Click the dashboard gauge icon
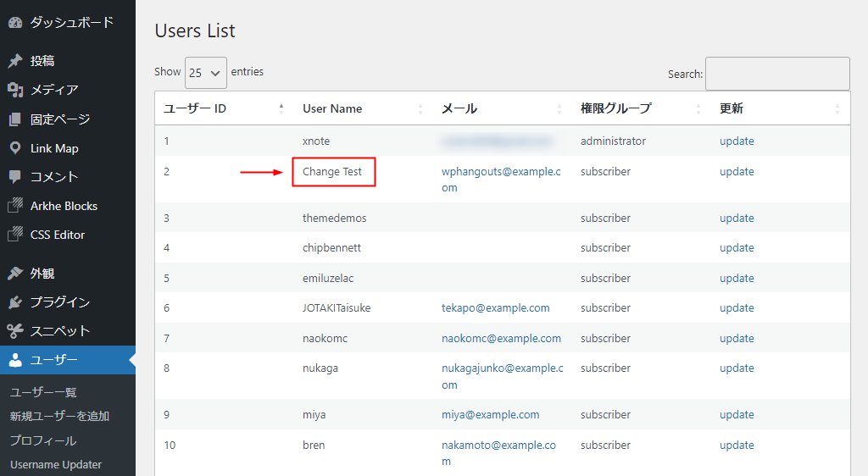The image size is (868, 476). click(15, 23)
